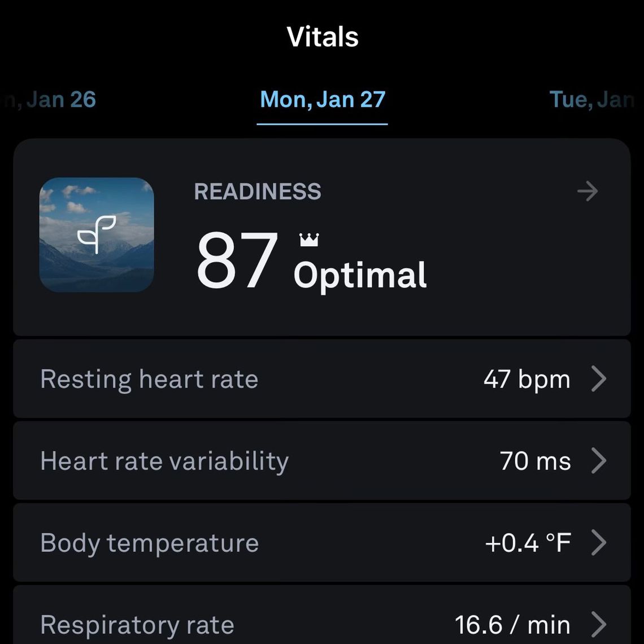Click the +0.4 °F temperature value
The image size is (644, 644).
528,543
